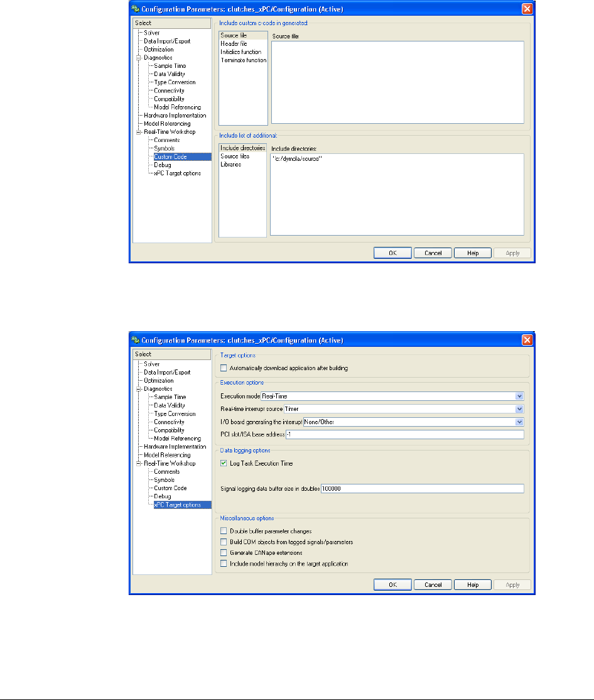Click Cancel in the upper dialog
The height and width of the screenshot is (700, 594).
click(433, 253)
